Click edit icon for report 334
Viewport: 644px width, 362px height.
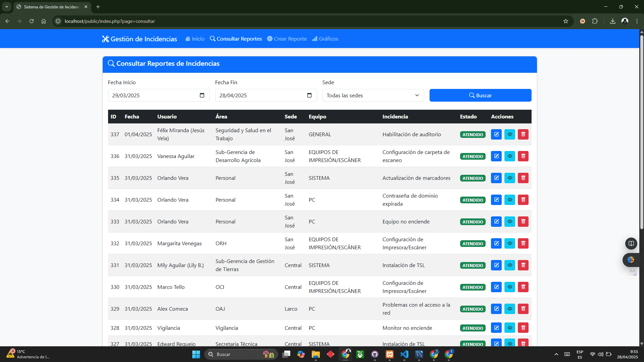pos(496,200)
